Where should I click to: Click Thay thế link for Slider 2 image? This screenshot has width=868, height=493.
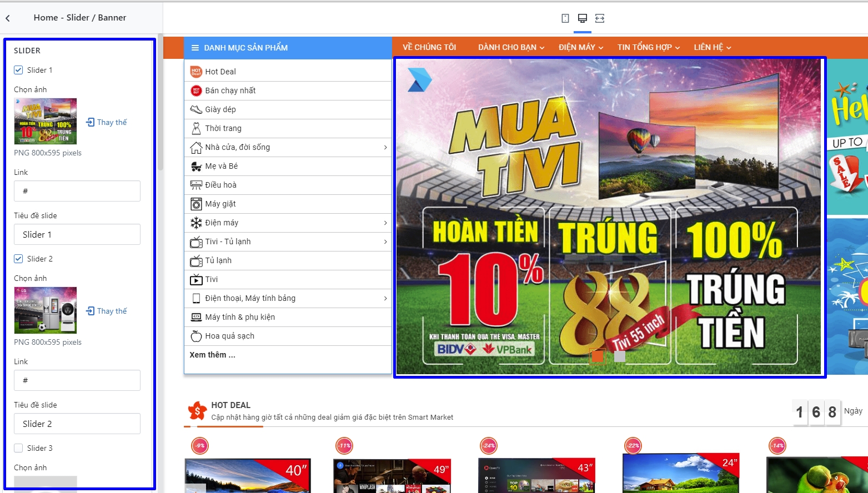pos(112,311)
